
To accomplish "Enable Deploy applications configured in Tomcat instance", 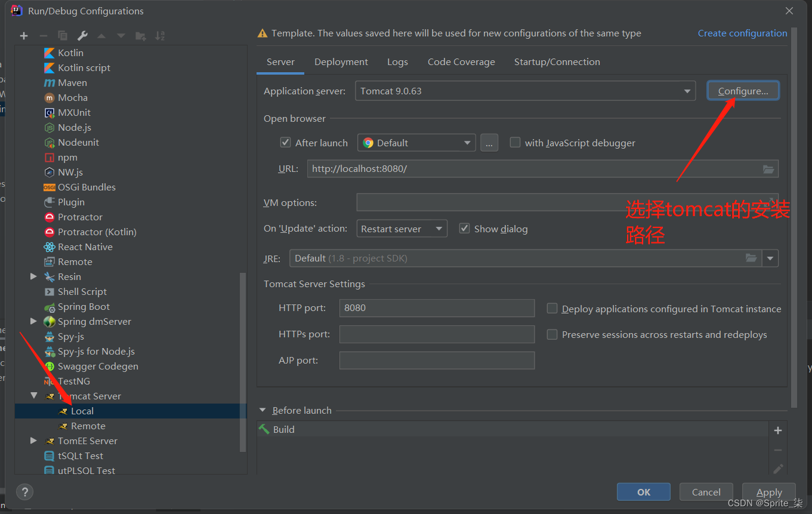I will (x=552, y=309).
